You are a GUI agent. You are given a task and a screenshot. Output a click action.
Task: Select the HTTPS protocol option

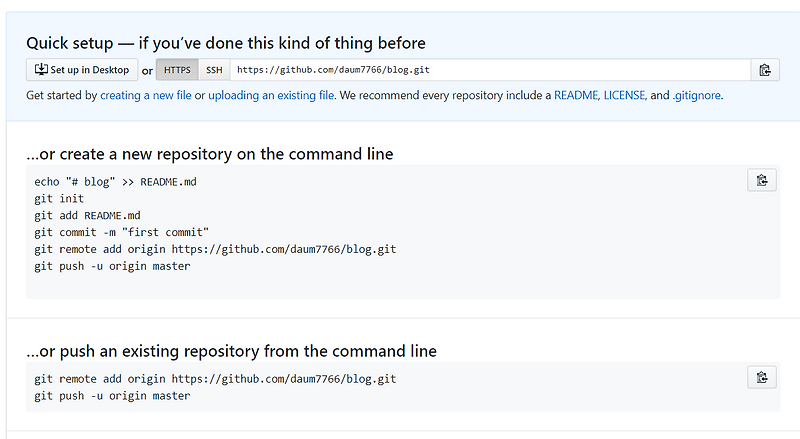coord(177,70)
